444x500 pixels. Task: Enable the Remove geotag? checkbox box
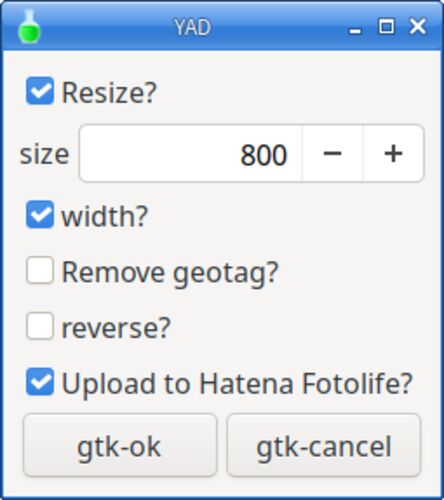point(40,270)
